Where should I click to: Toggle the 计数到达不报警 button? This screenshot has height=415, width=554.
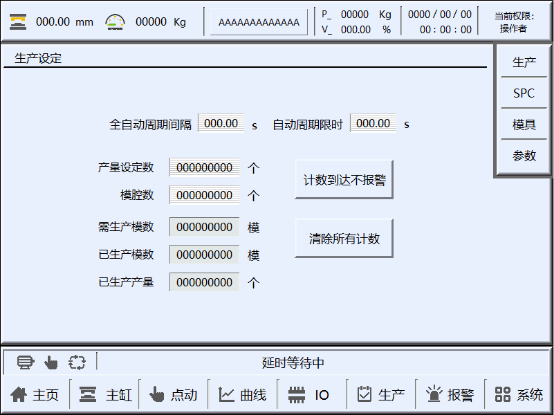coord(344,179)
